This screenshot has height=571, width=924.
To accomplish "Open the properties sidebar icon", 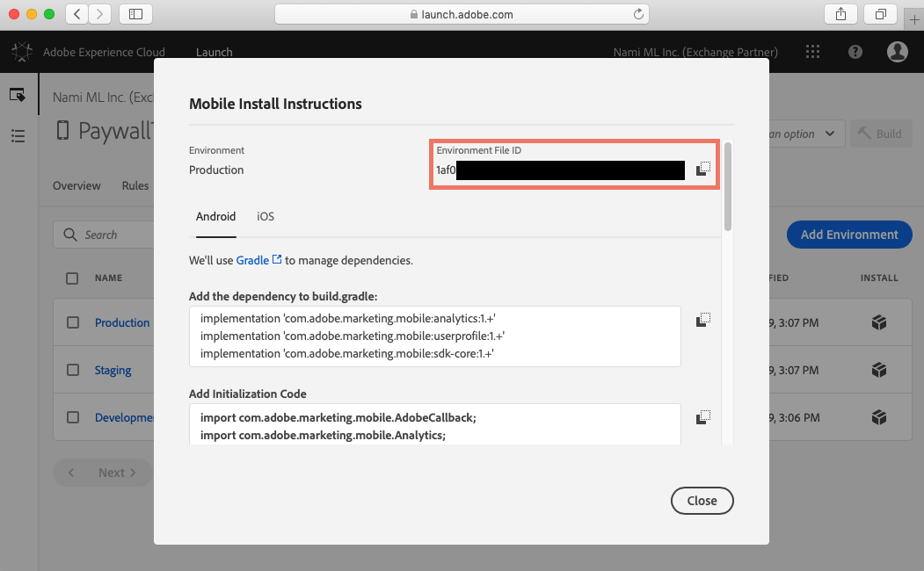I will click(x=18, y=94).
